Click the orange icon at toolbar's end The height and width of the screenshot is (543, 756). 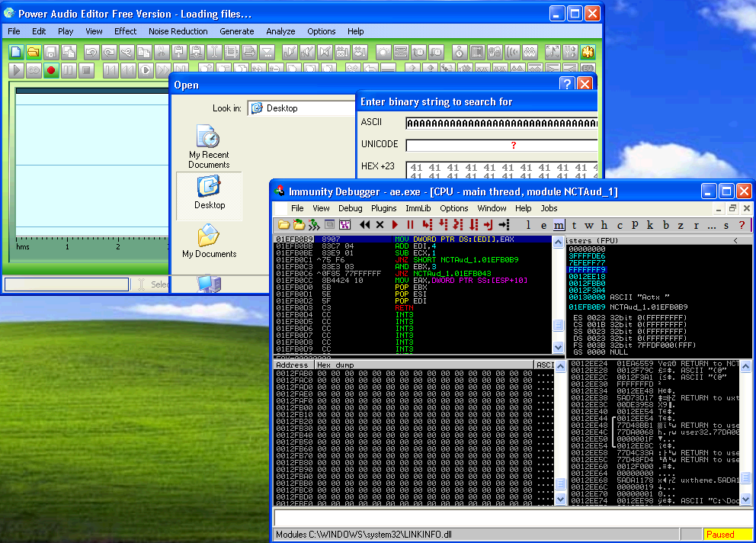[588, 52]
